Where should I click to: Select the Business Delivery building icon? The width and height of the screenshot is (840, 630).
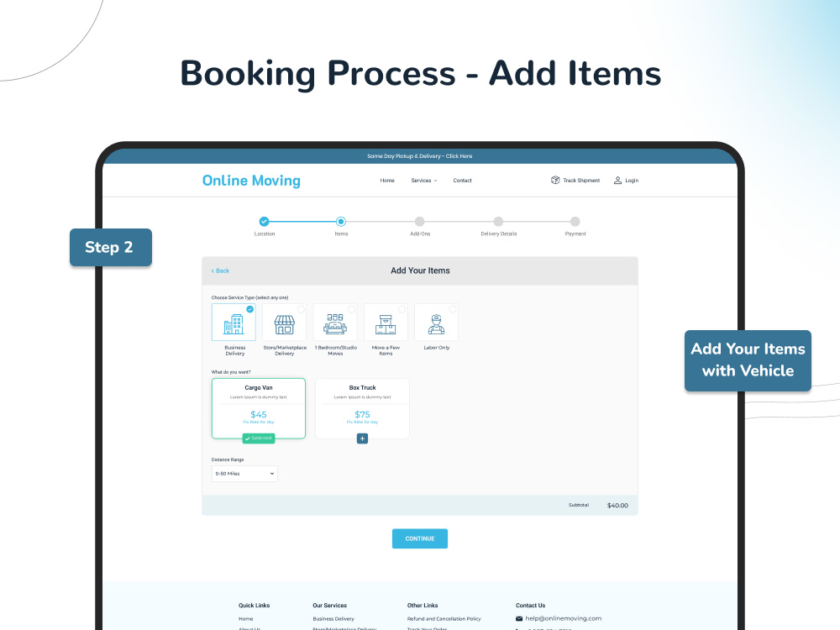click(x=234, y=324)
